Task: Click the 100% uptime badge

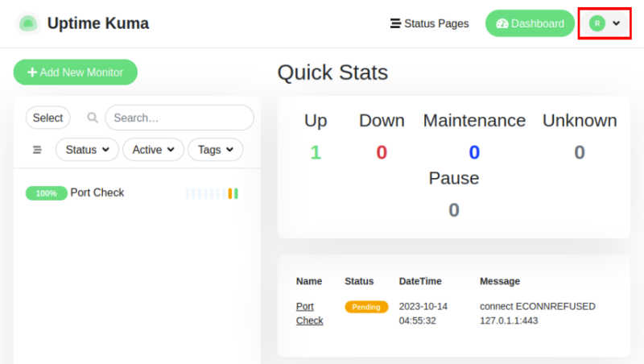Action: (47, 193)
